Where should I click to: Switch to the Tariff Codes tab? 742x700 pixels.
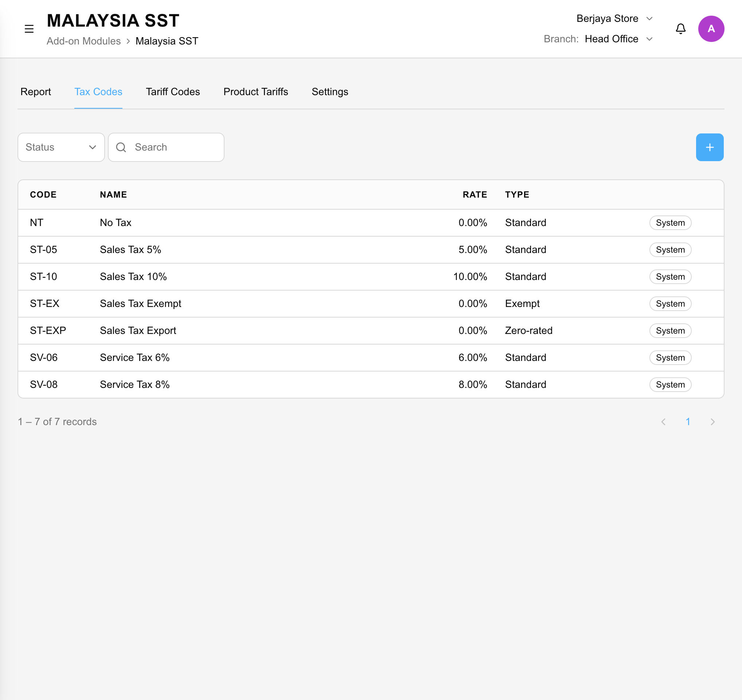tap(173, 92)
